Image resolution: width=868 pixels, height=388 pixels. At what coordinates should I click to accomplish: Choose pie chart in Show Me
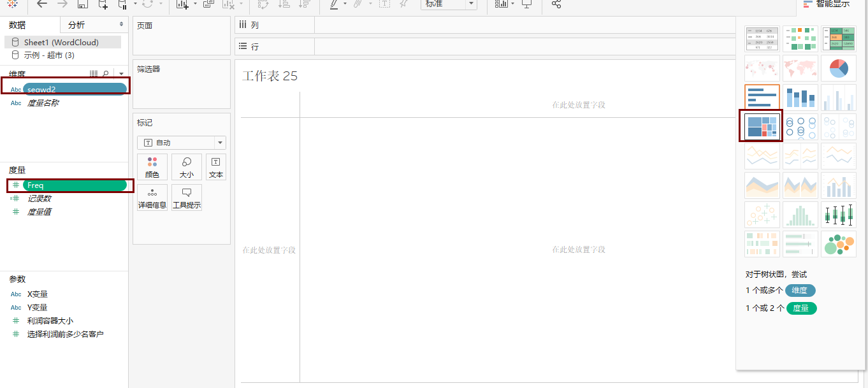839,68
